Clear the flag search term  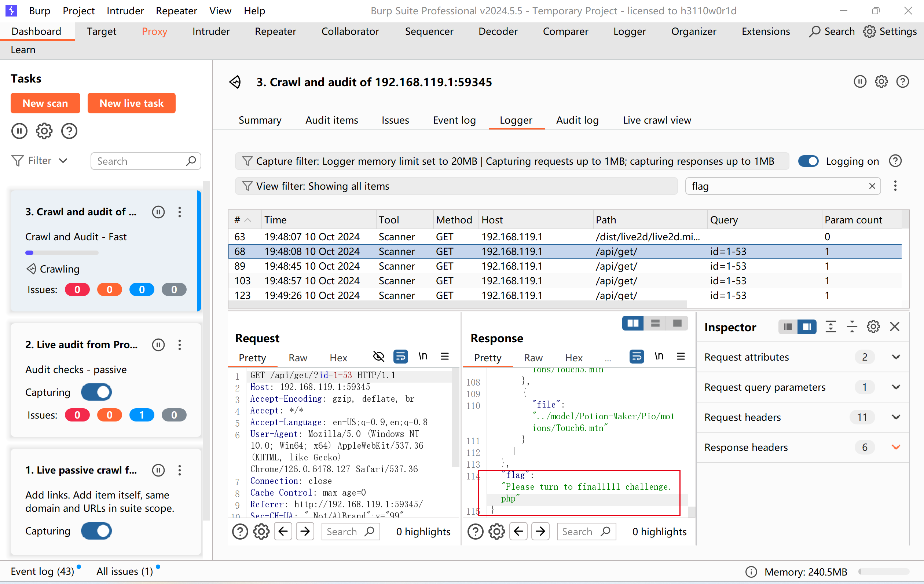(x=872, y=186)
